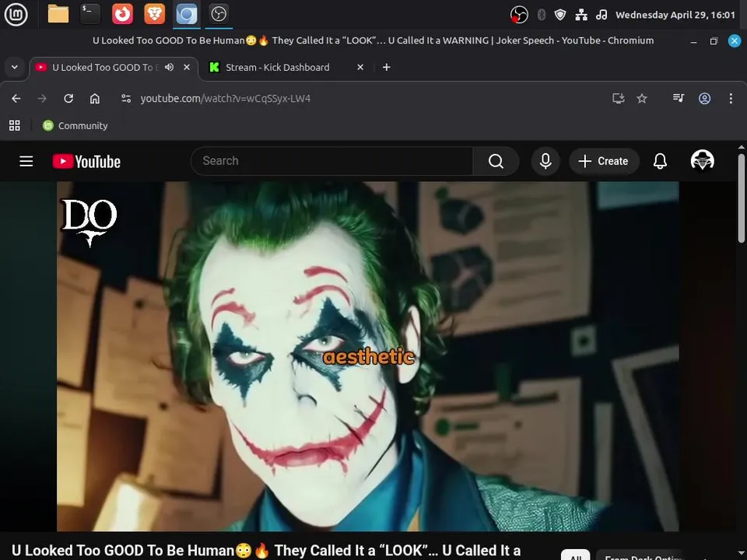Open the Terminal from the panel
This screenshot has height=560, width=747.
90,14
